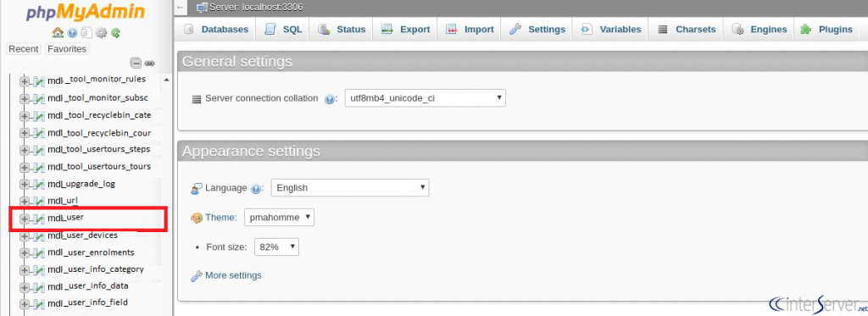Click table icon of mdl_tool_usertours_tours
The height and width of the screenshot is (316, 868).
pos(39,167)
